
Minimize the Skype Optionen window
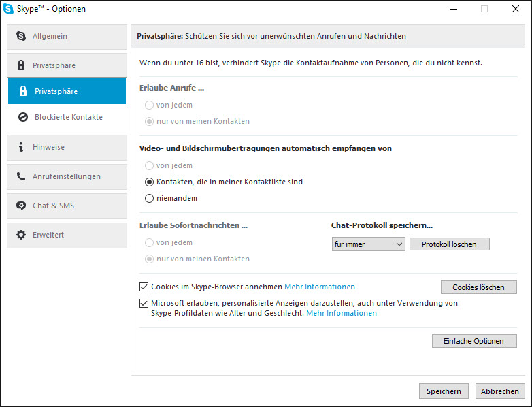tap(454, 9)
